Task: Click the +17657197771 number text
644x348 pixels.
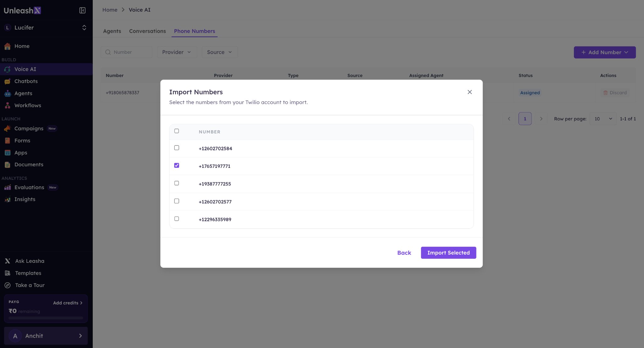Action: click(214, 166)
